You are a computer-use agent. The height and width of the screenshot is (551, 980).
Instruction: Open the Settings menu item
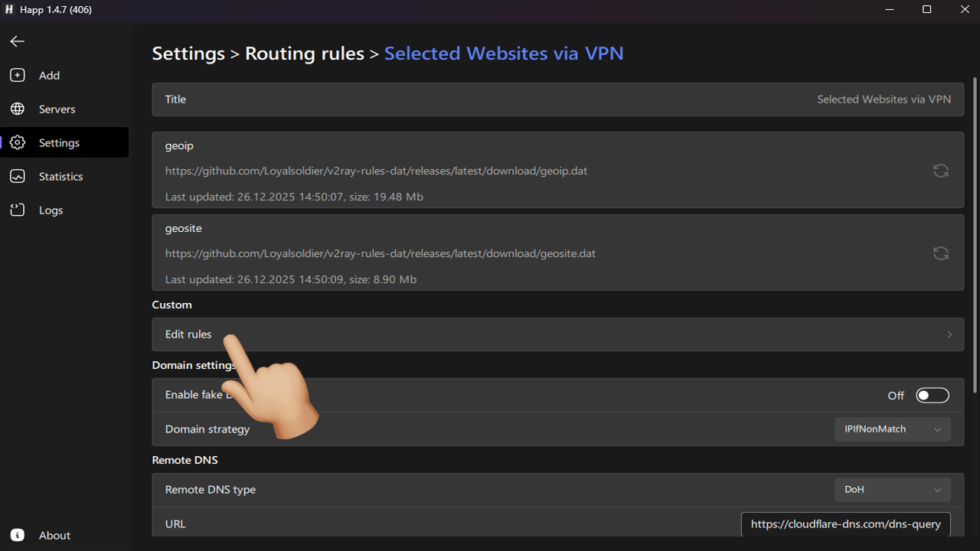click(x=59, y=142)
